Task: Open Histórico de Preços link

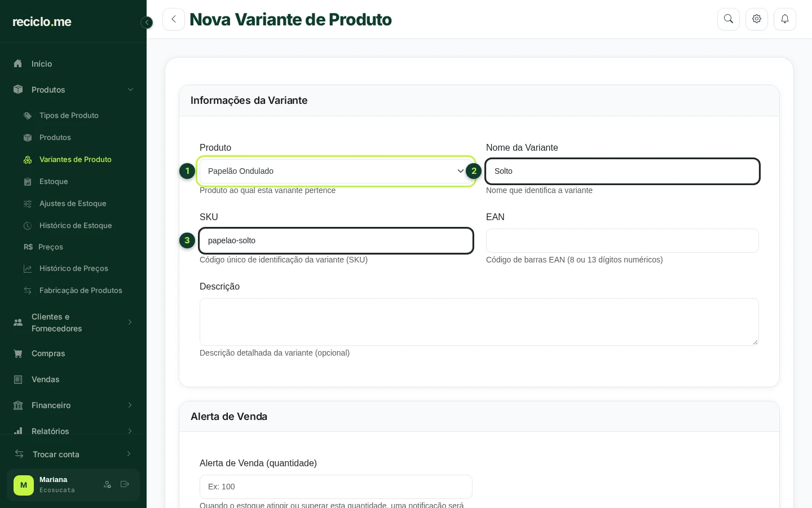Action: pyautogui.click(x=73, y=268)
